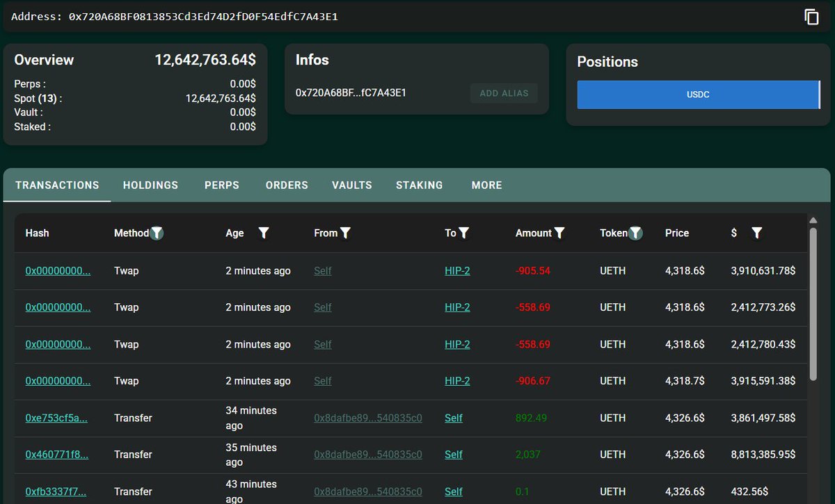Click HIP-2 link in first Twap row
This screenshot has width=835, height=504.
tap(457, 271)
